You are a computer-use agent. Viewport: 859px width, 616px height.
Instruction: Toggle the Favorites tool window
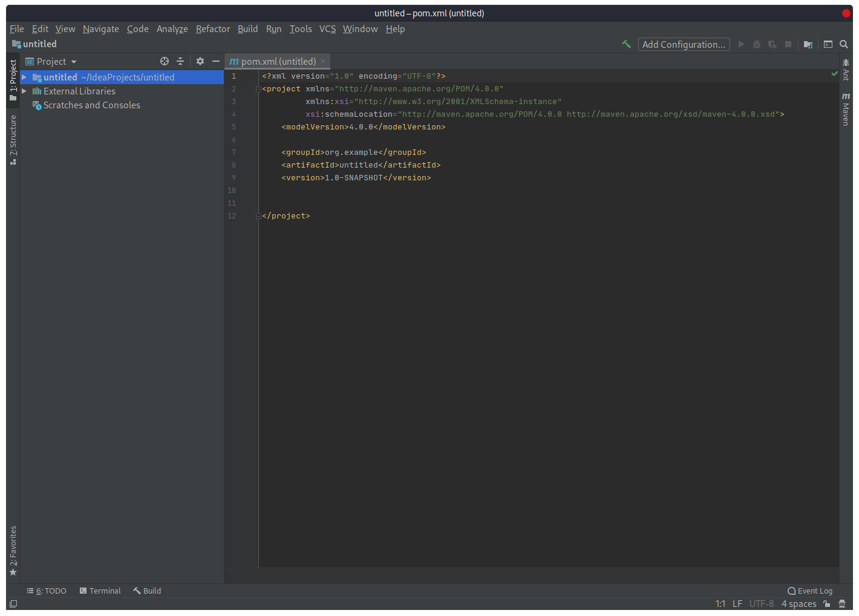pyautogui.click(x=13, y=550)
